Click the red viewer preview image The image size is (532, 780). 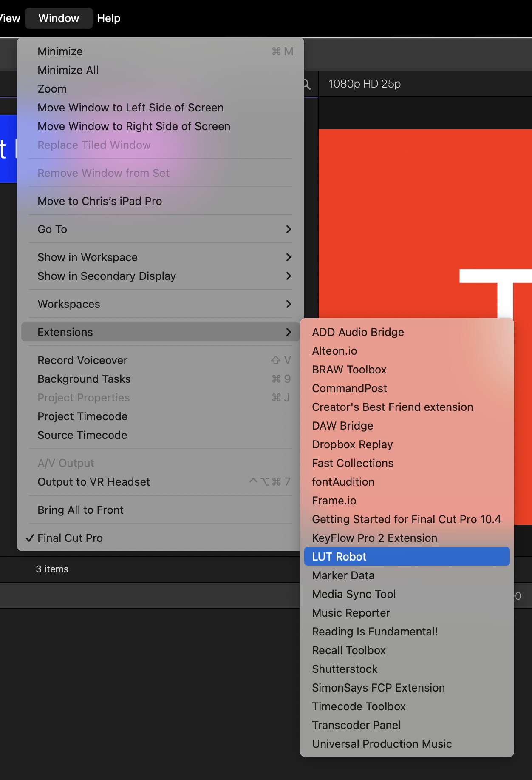(x=425, y=213)
